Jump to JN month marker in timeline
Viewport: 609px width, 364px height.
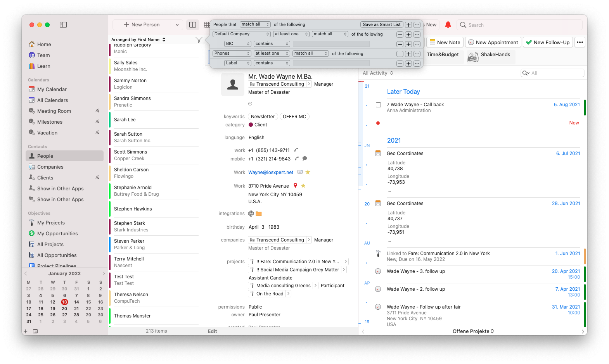coord(367,146)
